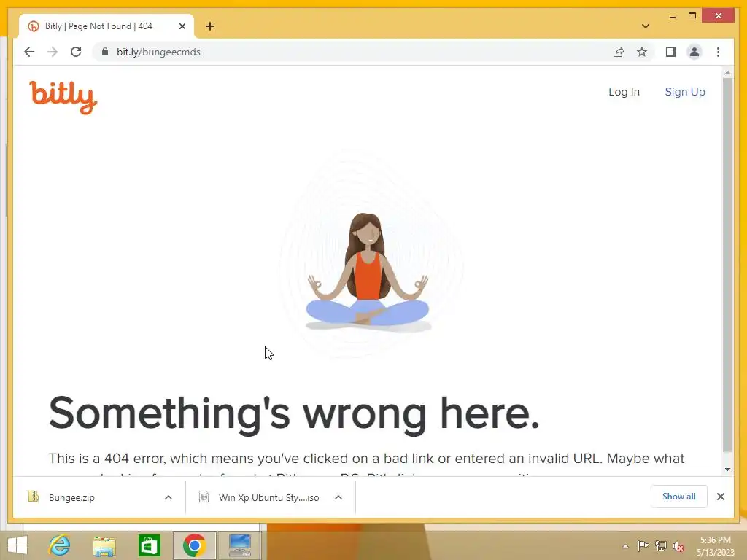
Task: Open the Chrome side panel
Action: (x=671, y=52)
